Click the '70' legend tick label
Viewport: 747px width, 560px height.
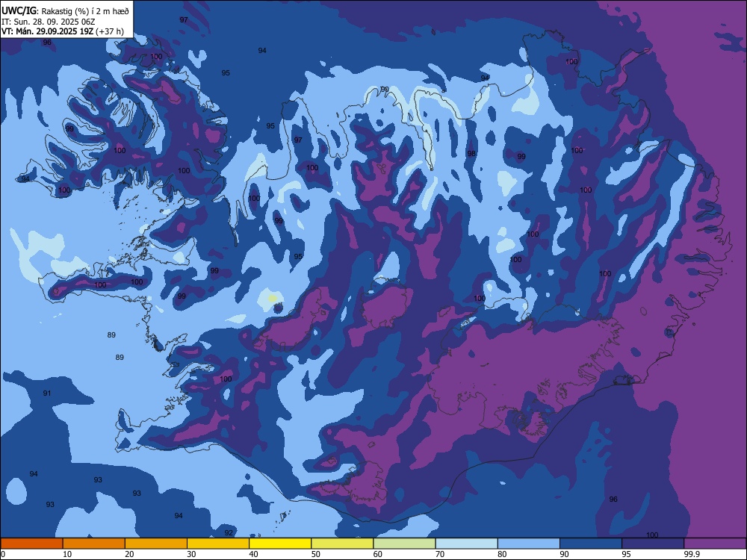coord(440,554)
